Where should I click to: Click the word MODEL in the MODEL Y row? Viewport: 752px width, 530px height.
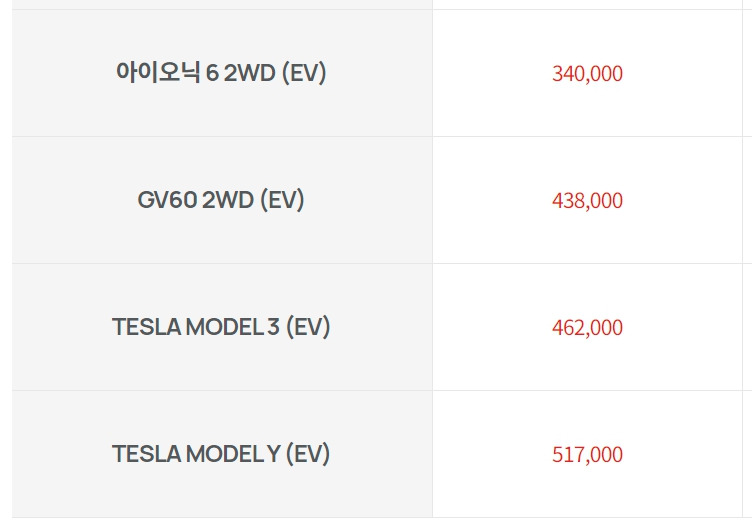pos(224,454)
